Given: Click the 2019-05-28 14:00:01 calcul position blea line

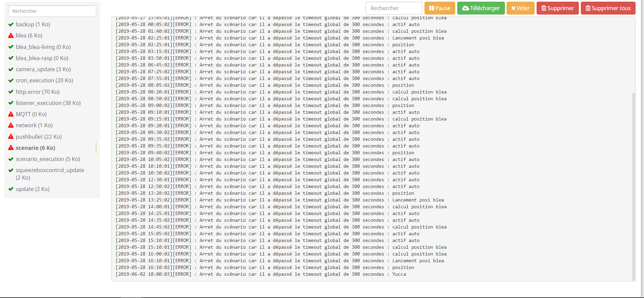Looking at the screenshot, I should [x=281, y=207].
